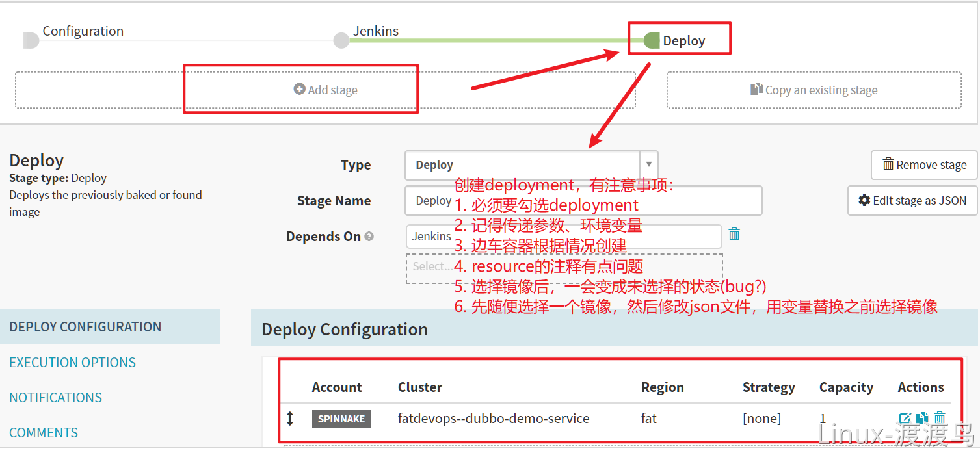
Task: Open the Type dropdown arrow
Action: point(648,165)
